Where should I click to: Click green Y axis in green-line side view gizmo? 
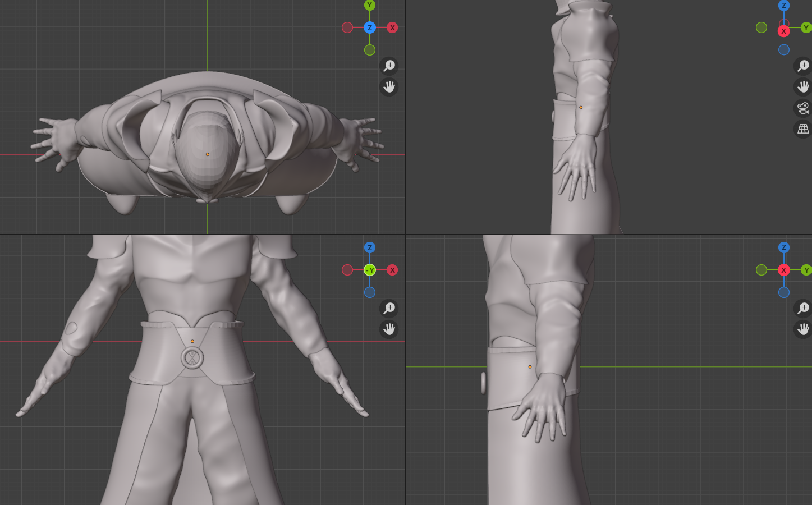coord(806,270)
